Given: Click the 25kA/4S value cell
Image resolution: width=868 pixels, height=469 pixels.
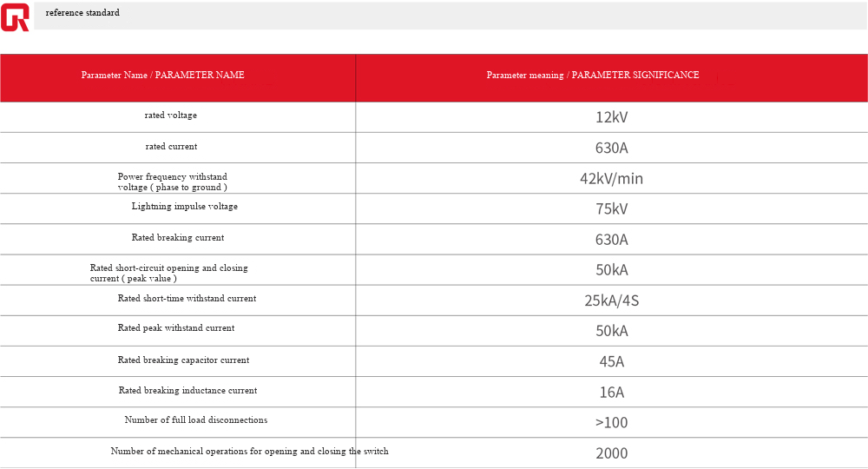Looking at the screenshot, I should (611, 301).
